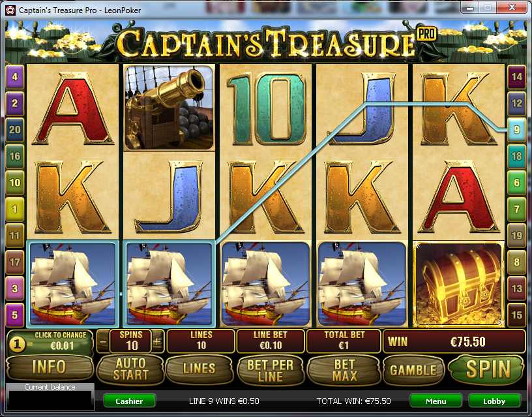Screen dimensions: 532x417
Task: Hit the green SPIN button
Action: click(x=486, y=369)
